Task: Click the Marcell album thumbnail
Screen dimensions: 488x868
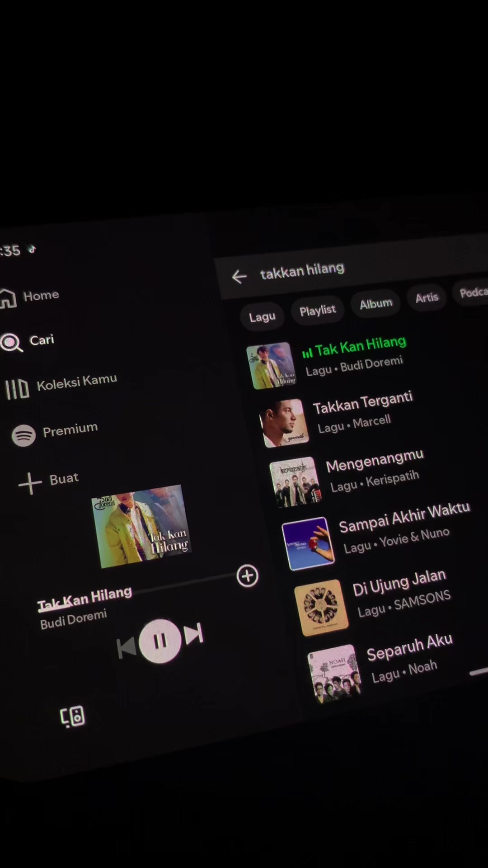Action: pos(284,423)
